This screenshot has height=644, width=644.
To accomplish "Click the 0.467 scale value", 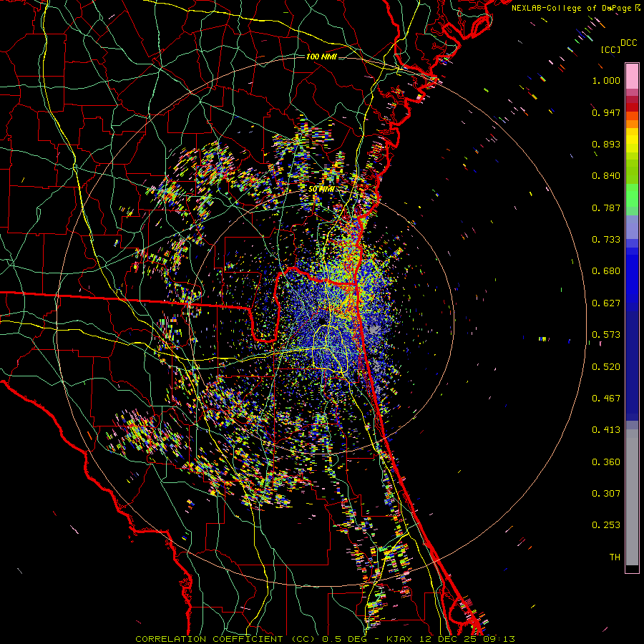I will point(606,399).
